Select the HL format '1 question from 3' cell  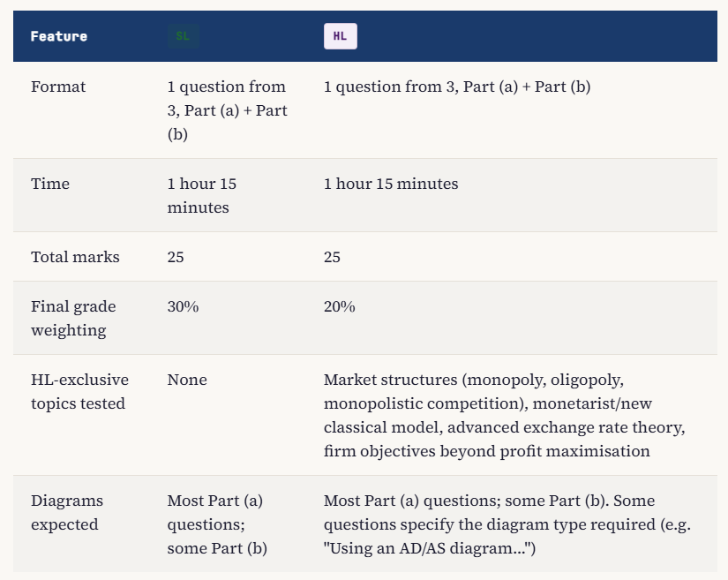[457, 87]
